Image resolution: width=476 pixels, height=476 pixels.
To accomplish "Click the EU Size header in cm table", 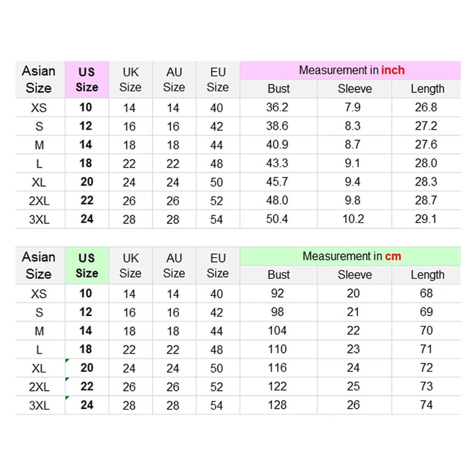I will click(218, 265).
